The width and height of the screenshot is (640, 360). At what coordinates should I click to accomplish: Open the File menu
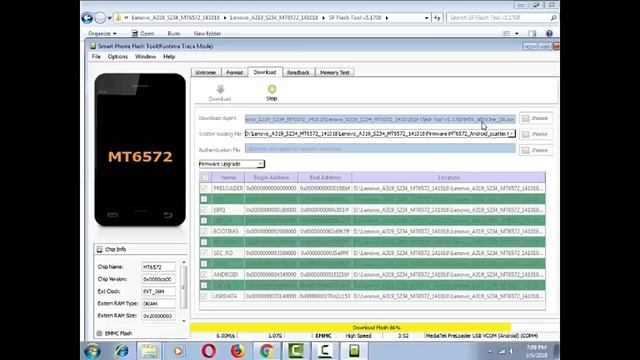pos(96,57)
